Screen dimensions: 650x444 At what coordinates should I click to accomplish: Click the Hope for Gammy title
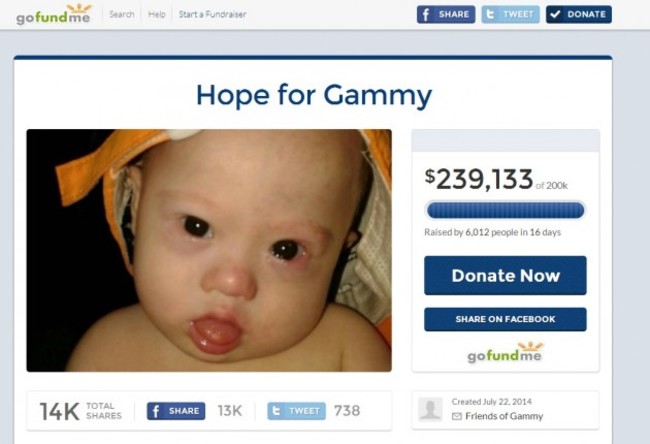click(314, 96)
